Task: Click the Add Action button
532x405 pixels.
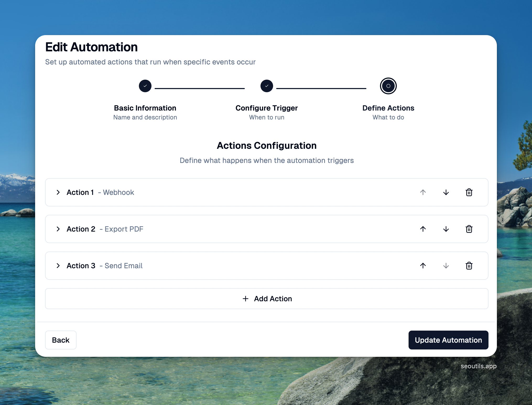Action: (267, 299)
